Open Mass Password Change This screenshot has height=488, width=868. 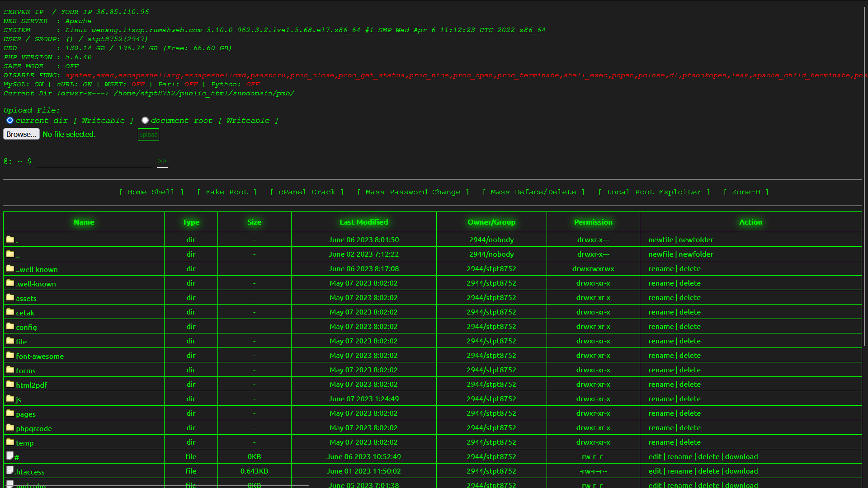[413, 192]
